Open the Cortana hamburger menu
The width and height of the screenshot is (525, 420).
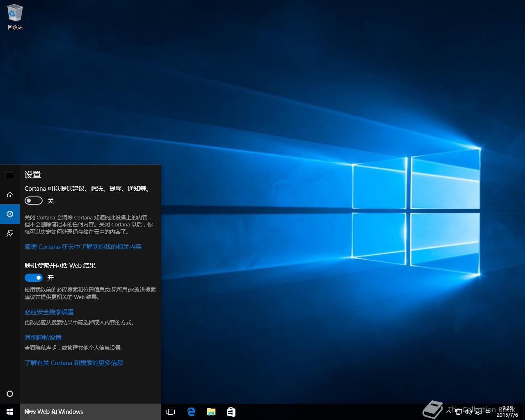pos(10,175)
